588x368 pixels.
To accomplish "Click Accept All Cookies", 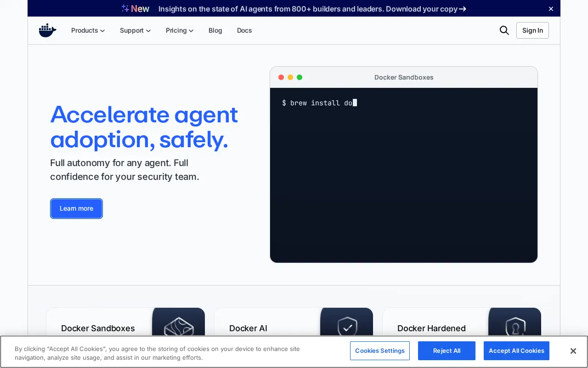I will click(516, 351).
